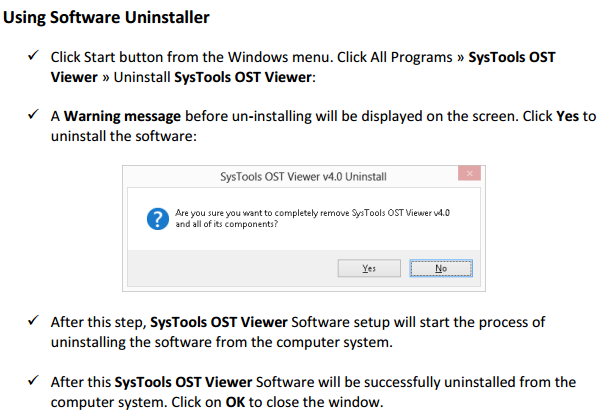Click bold 'Yes' in the warning instruction
Image resolution: width=606 pixels, height=416 pixels.
tap(567, 116)
